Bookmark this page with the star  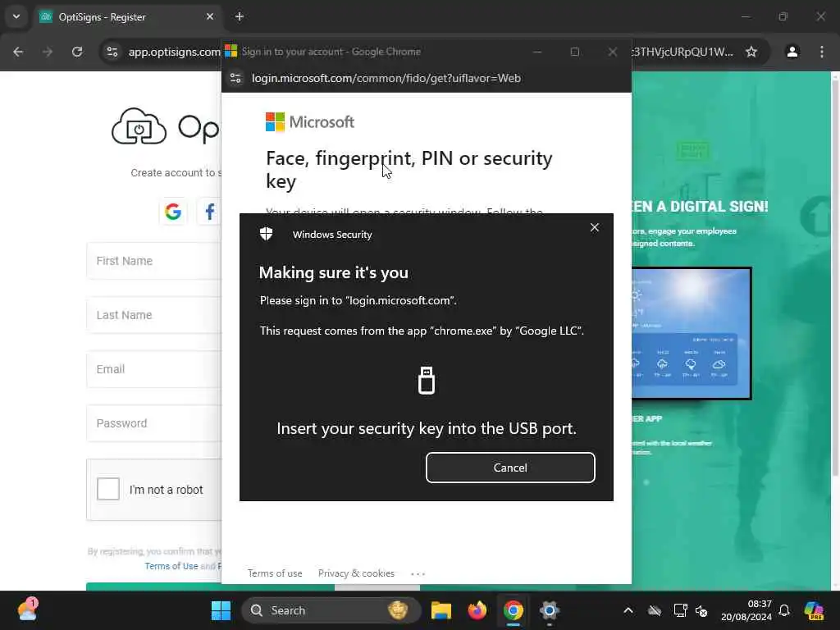coord(751,52)
